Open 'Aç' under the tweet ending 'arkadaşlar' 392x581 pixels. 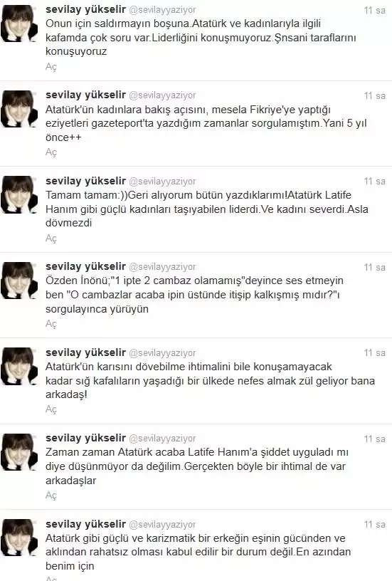[51, 496]
